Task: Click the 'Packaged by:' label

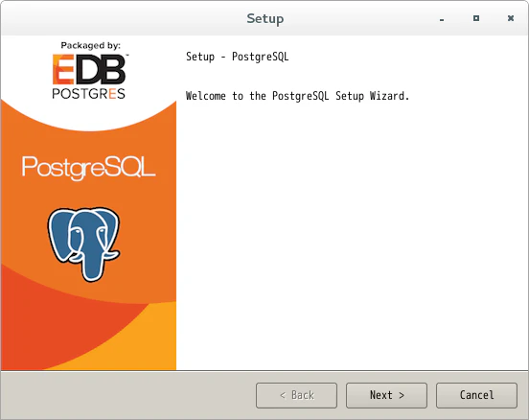Action: coord(90,45)
